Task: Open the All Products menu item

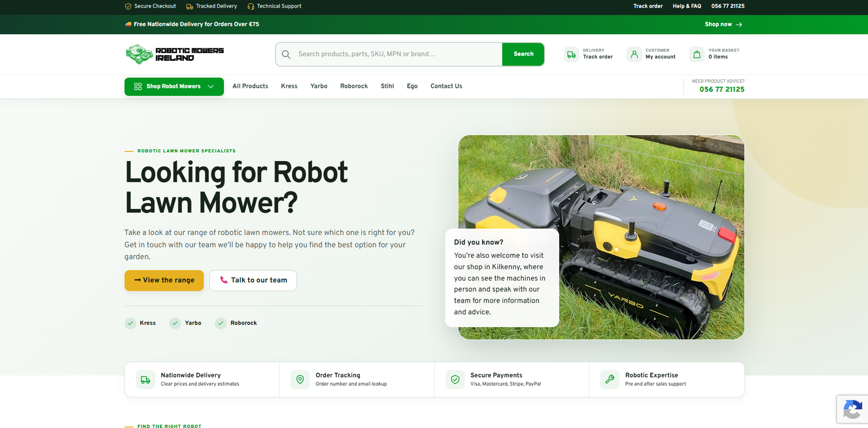Action: click(x=250, y=86)
